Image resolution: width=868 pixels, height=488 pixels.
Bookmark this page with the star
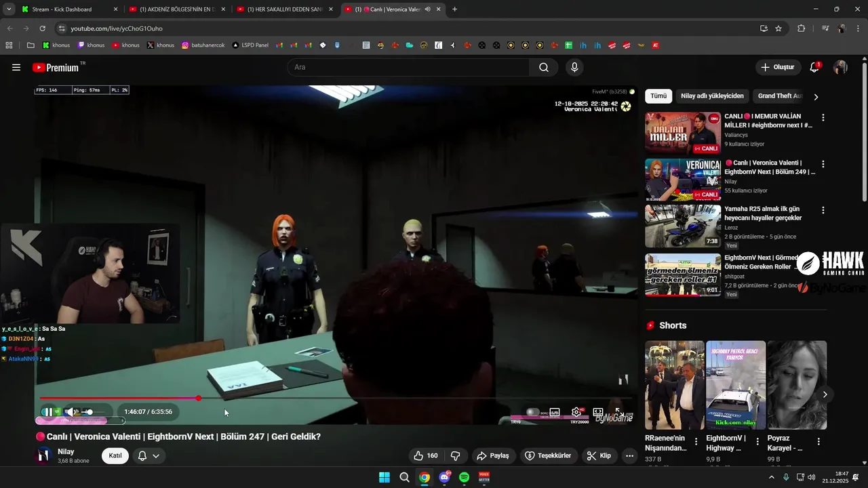tap(778, 28)
